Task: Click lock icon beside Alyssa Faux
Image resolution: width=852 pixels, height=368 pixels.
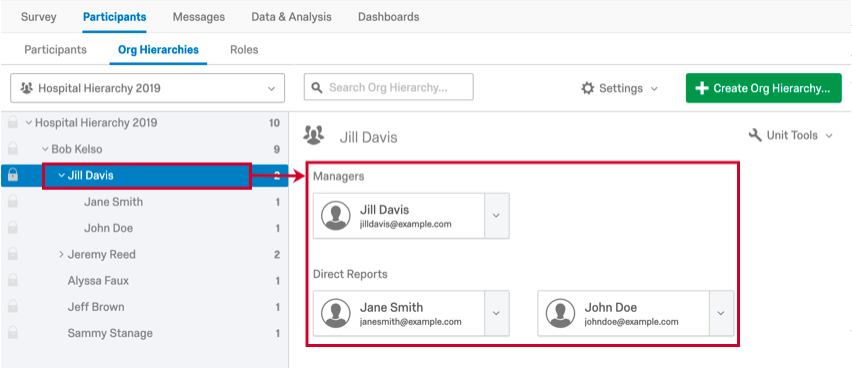Action: click(x=12, y=280)
